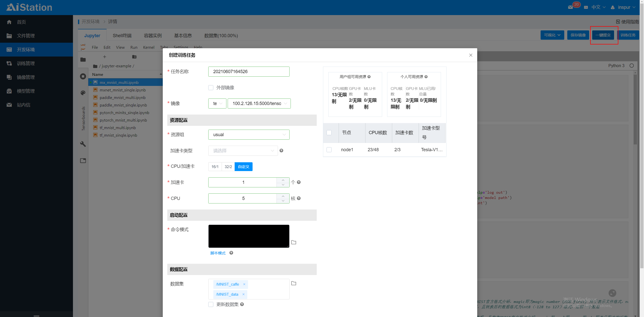Switch to the Shell终端 tab
The width and height of the screenshot is (644, 317).
pyautogui.click(x=122, y=36)
